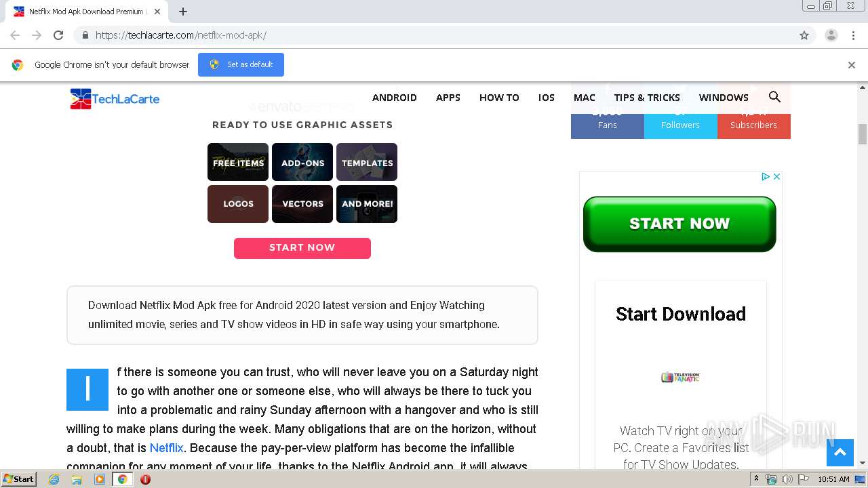
Task: Open Windows Explorer folder in taskbar
Action: [x=77, y=479]
